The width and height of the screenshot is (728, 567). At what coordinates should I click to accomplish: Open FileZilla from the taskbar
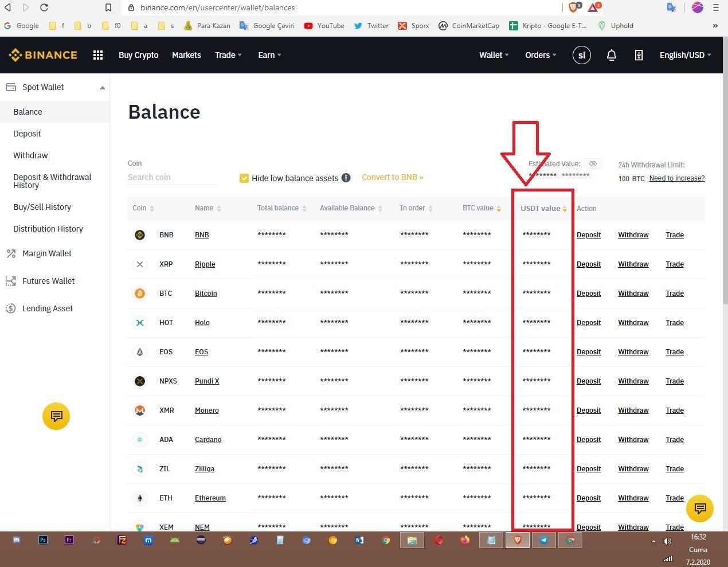122,539
